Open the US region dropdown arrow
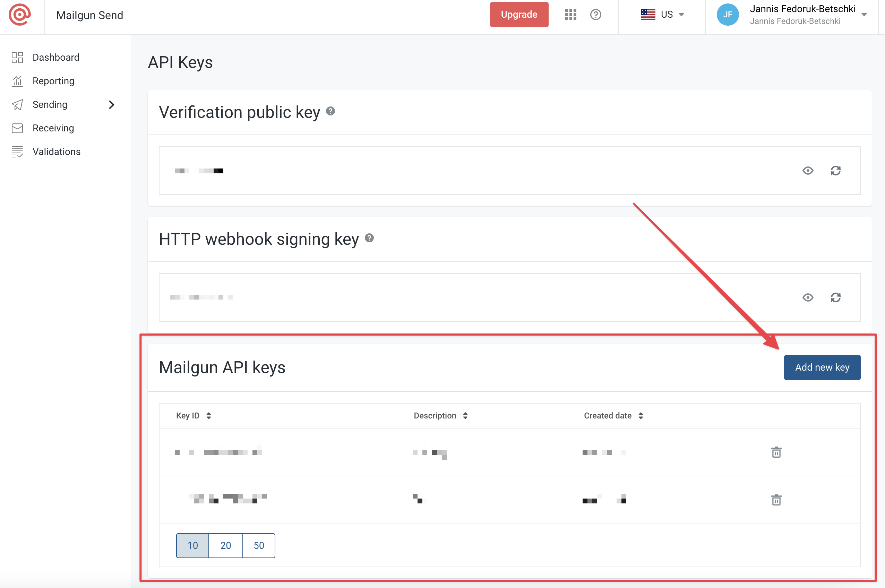The image size is (885, 588). click(681, 15)
